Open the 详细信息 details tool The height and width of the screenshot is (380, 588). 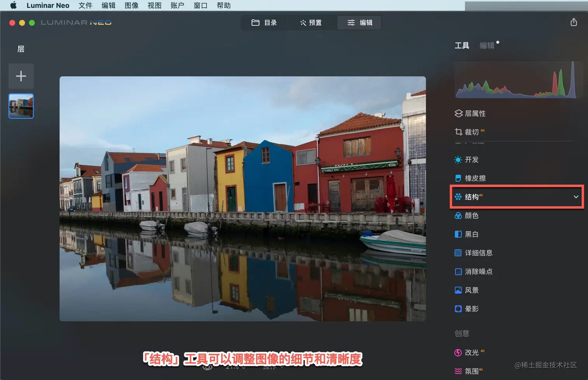[x=474, y=253]
